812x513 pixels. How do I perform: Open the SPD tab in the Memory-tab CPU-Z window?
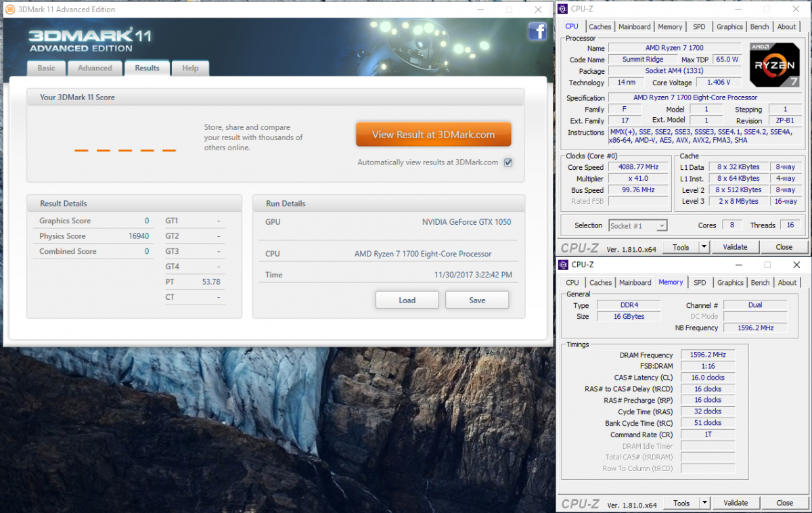[700, 283]
